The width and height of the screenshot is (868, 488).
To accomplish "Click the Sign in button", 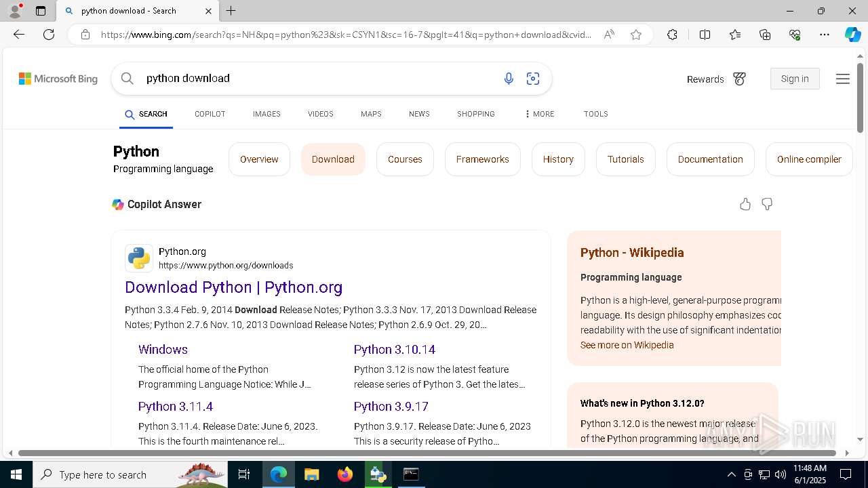I will point(795,79).
